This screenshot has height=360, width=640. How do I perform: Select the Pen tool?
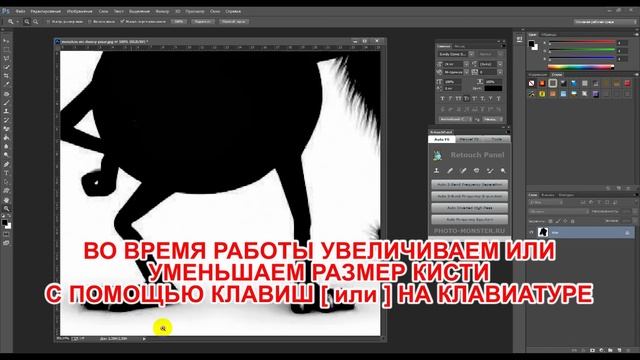[x=6, y=164]
